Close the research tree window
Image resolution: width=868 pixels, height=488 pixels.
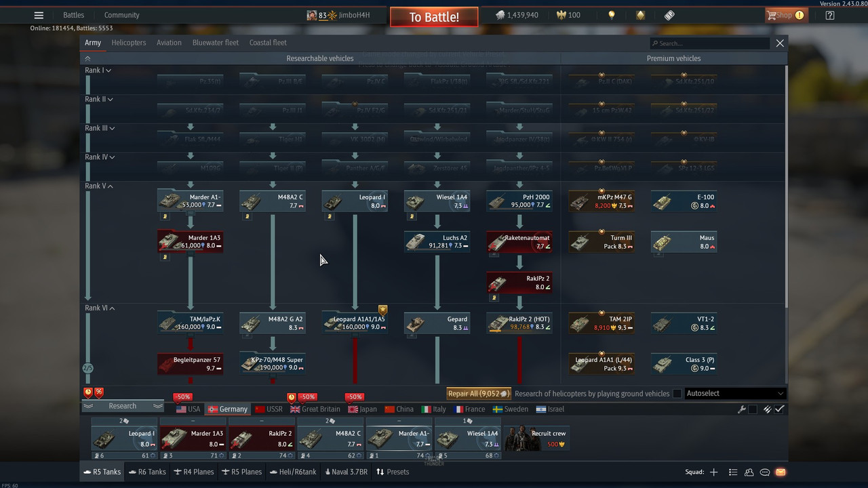780,43
